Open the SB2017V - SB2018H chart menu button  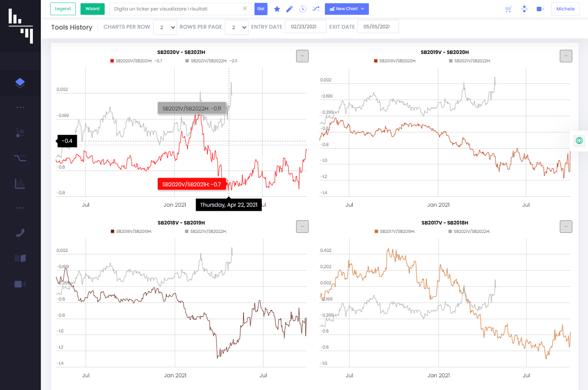pyautogui.click(x=566, y=226)
